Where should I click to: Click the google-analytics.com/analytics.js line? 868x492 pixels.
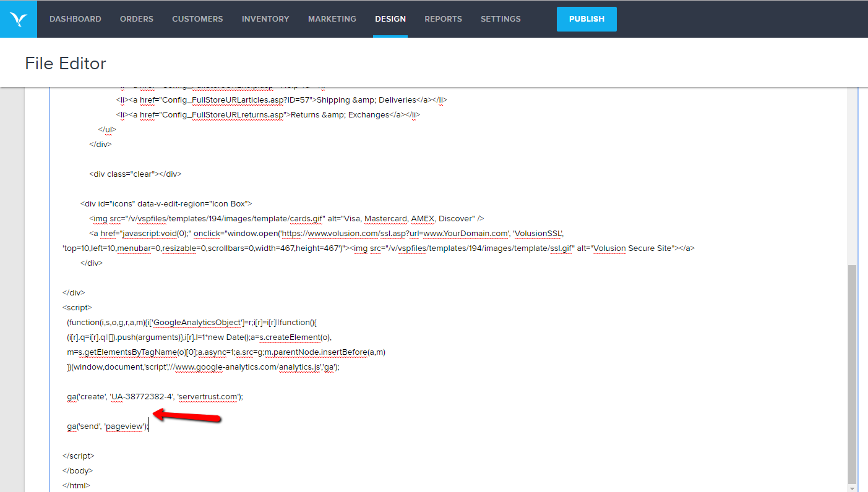204,367
